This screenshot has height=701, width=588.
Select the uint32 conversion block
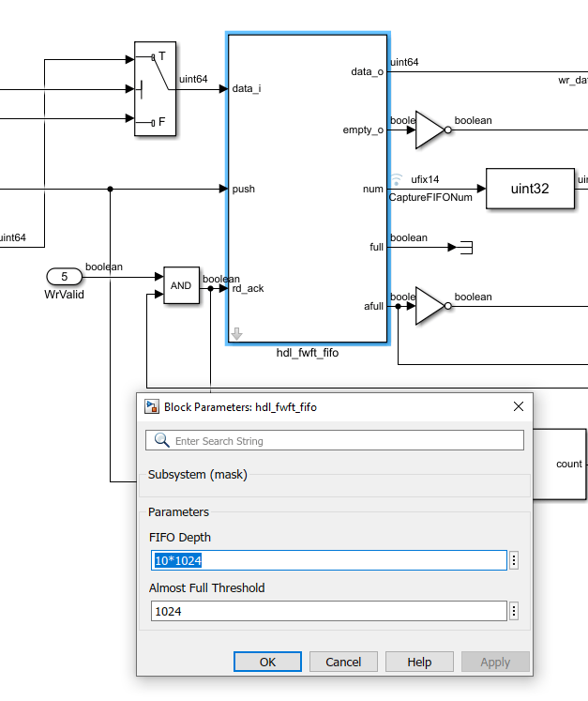point(530,189)
